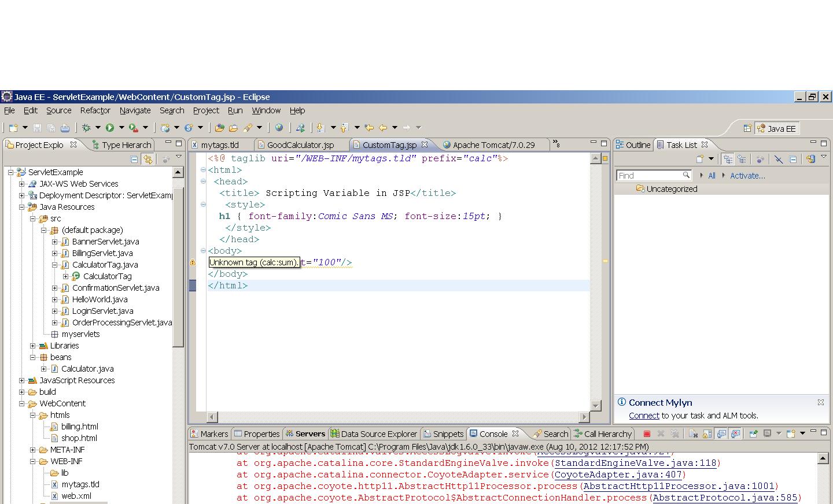
Task: Collapse the src folder tree
Action: point(34,218)
